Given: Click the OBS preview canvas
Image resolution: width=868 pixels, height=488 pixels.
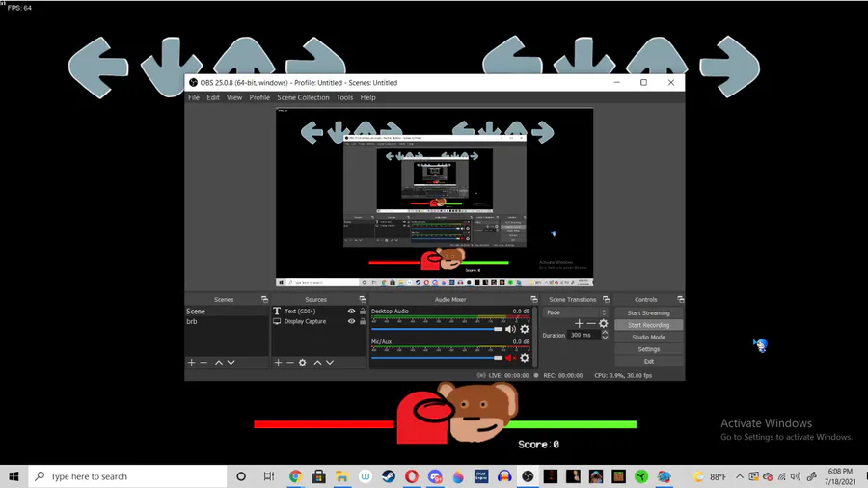Looking at the screenshot, I should pos(435,198).
